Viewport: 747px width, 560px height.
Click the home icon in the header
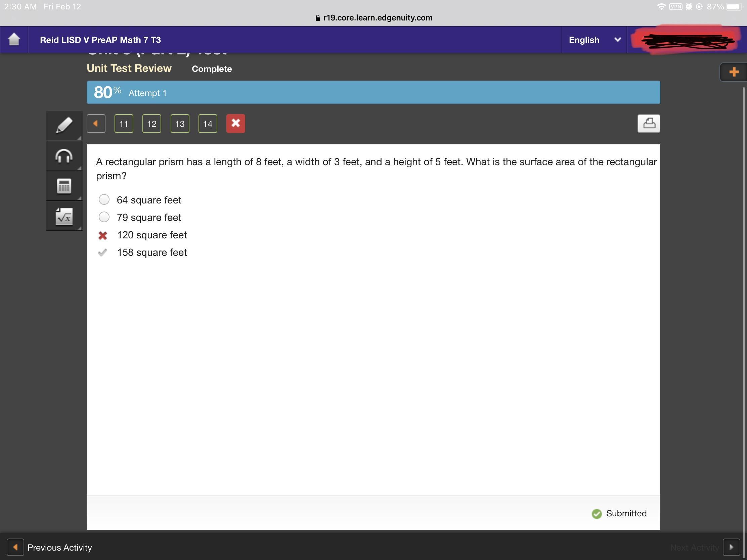[14, 40]
